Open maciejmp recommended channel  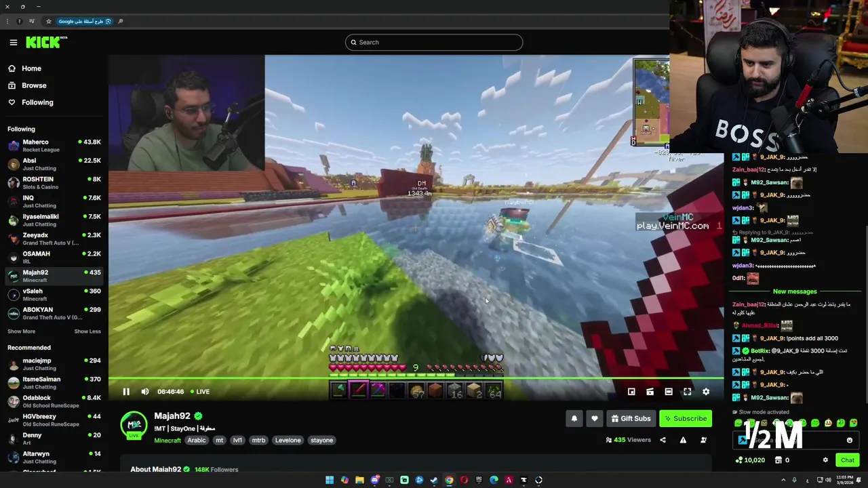coord(54,365)
